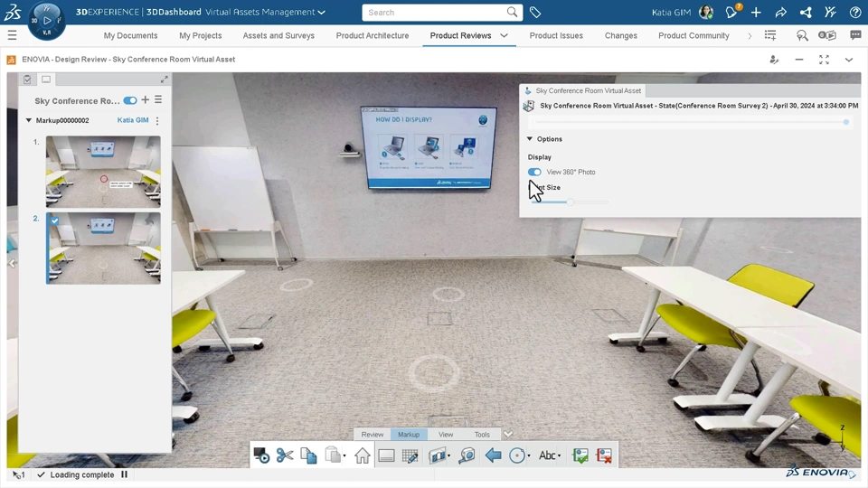
Task: Click the play slideshow monitor icon
Action: 261,455
